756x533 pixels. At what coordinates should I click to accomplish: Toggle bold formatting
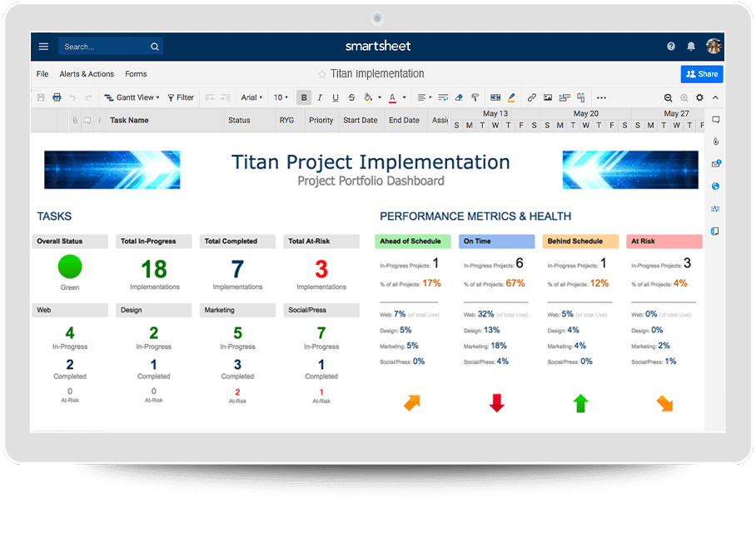click(x=304, y=97)
